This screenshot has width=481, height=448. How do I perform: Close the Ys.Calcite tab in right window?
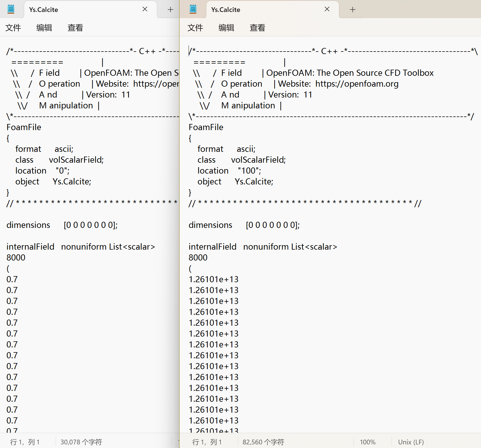[x=327, y=9]
